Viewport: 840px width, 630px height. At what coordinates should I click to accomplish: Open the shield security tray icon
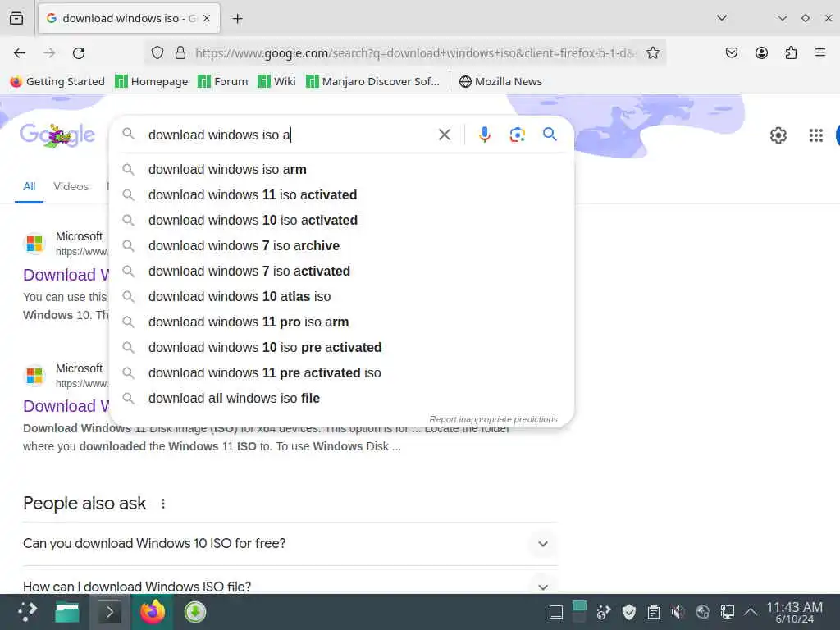click(629, 612)
